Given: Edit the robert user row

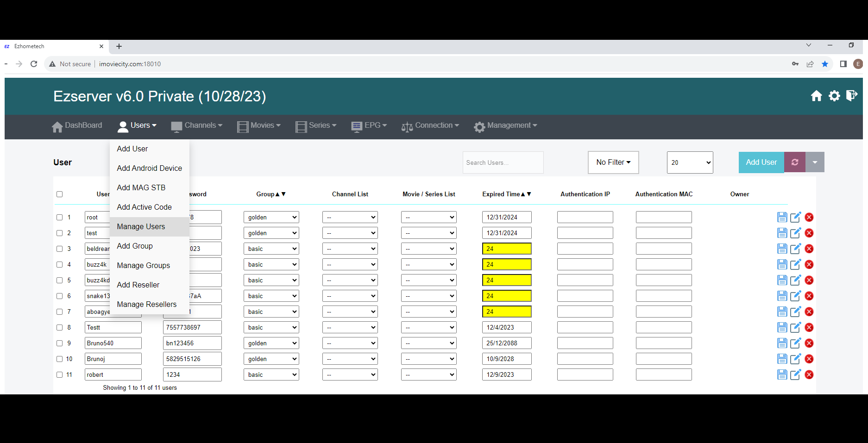Looking at the screenshot, I should (796, 374).
